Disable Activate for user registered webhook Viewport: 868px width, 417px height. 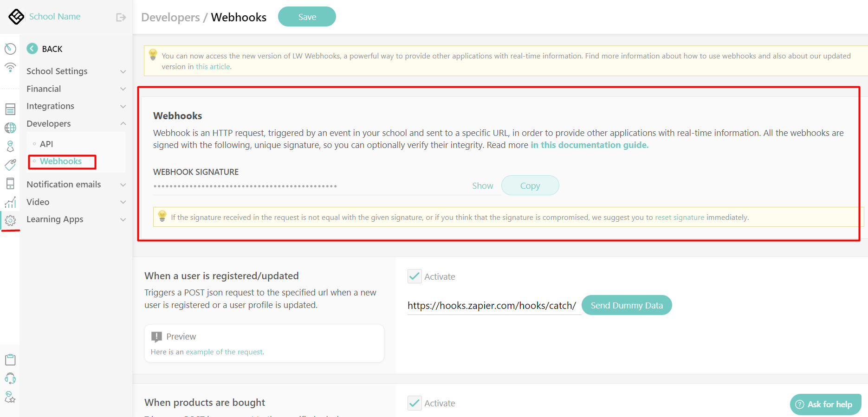pyautogui.click(x=414, y=276)
